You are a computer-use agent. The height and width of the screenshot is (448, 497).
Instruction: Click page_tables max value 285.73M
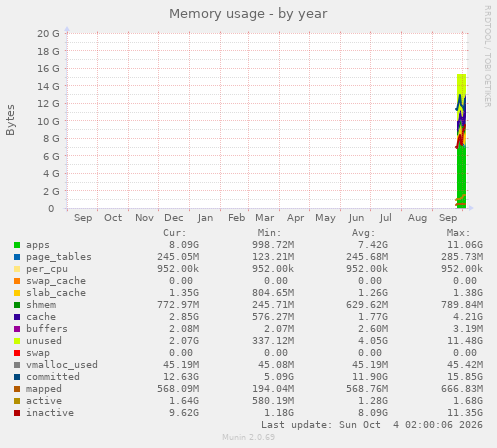click(462, 257)
